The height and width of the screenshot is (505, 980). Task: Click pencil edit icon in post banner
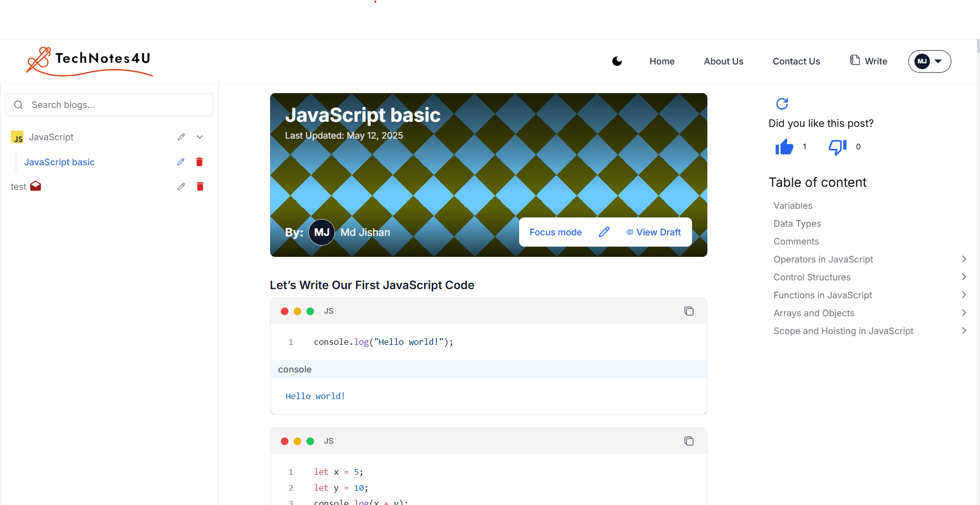604,232
